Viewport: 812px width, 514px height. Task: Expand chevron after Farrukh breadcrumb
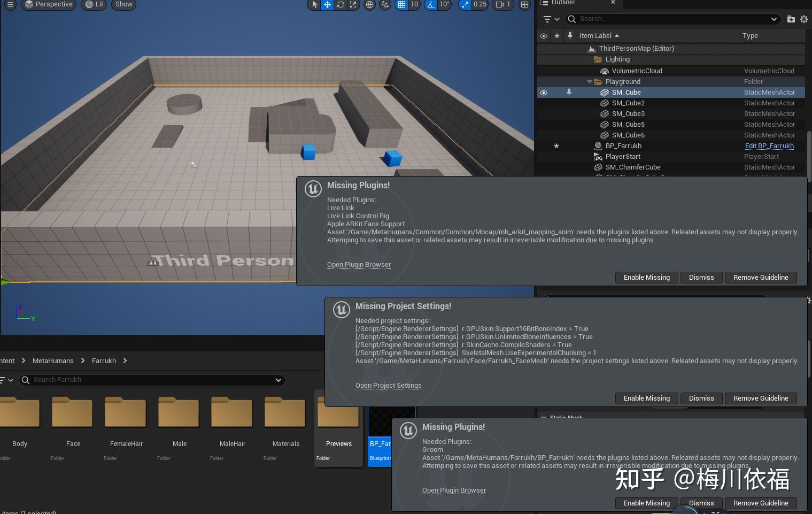125,361
